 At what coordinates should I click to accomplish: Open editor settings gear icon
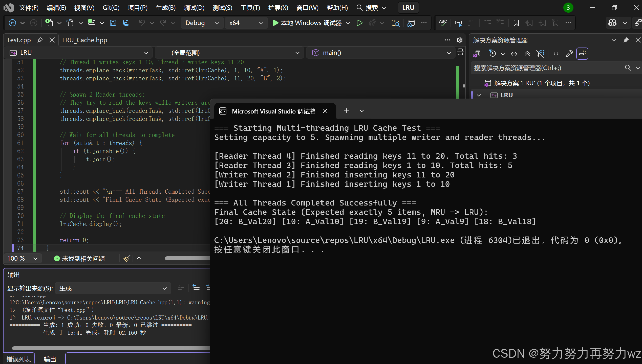459,40
